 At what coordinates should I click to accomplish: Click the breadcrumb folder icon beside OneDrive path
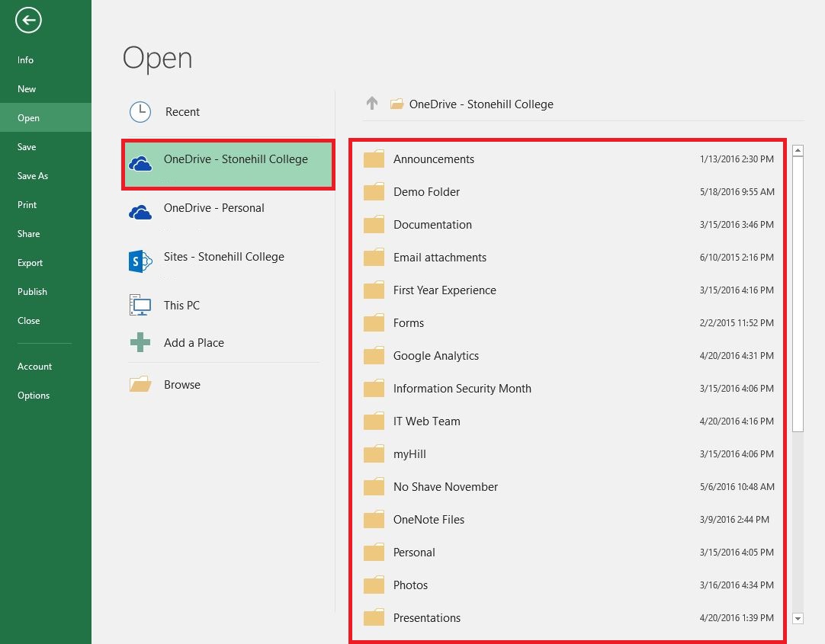pos(396,104)
